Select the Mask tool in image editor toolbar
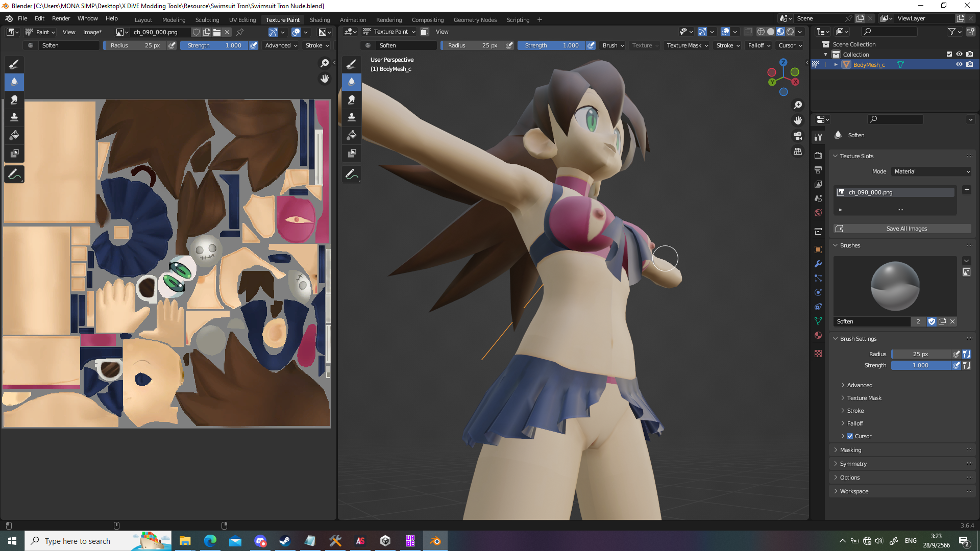Viewport: 980px width, 551px height. point(14,154)
